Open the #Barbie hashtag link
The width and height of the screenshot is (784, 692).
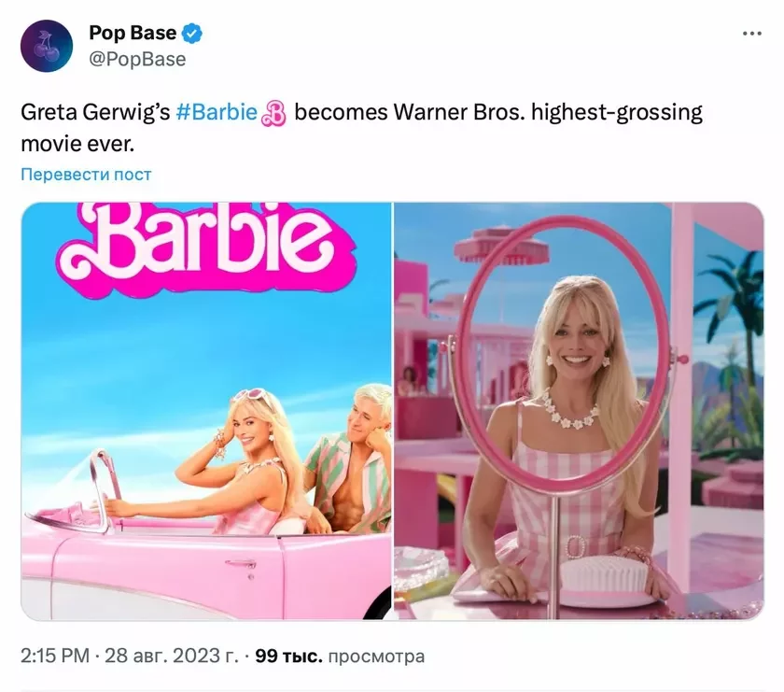tap(217, 112)
